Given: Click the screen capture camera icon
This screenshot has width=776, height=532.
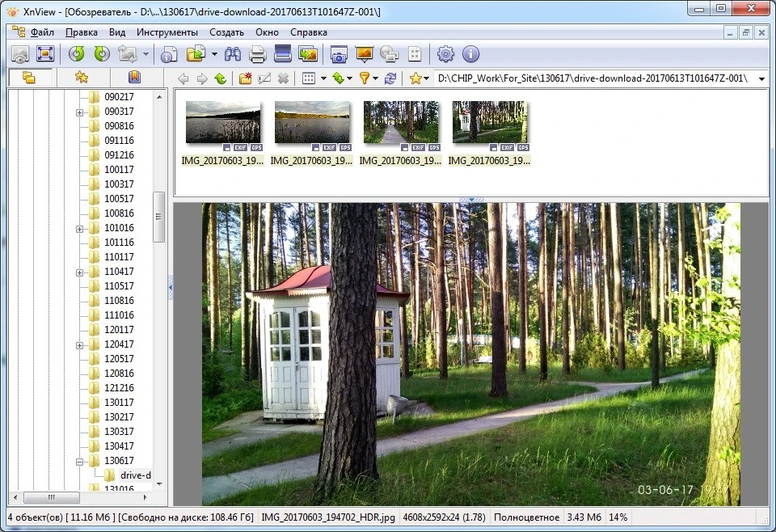Looking at the screenshot, I should [339, 54].
